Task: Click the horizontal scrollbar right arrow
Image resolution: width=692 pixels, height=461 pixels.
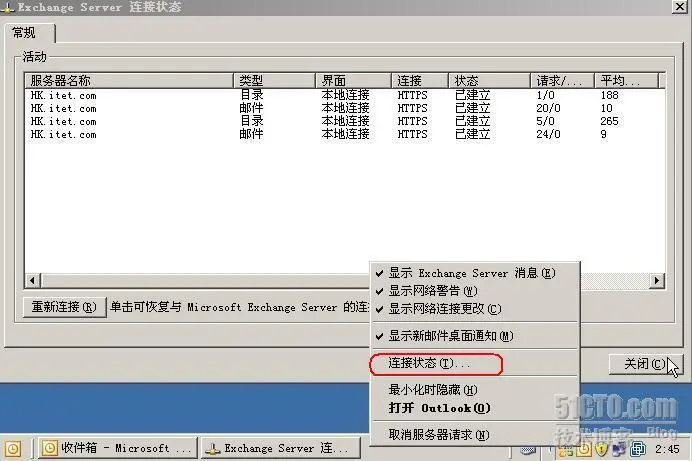Action: pyautogui.click(x=657, y=281)
